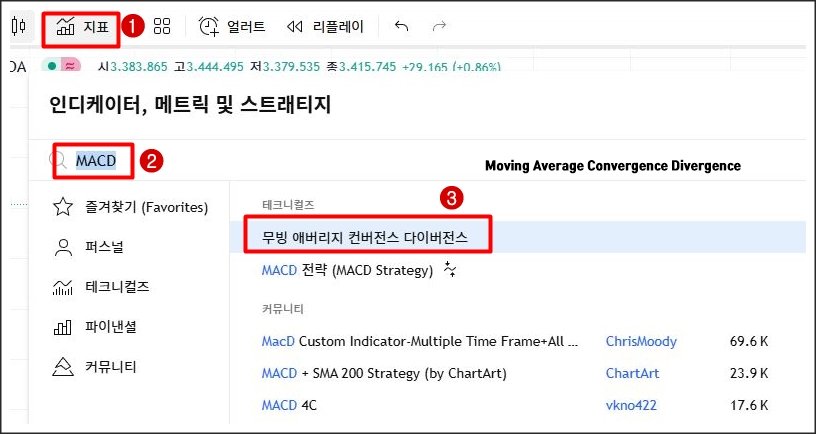The width and height of the screenshot is (816, 434).
Task: Select the 퍼스널 category
Action: (88, 247)
